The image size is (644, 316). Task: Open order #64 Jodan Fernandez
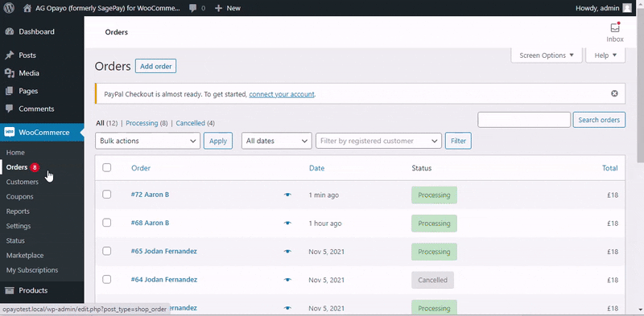pyautogui.click(x=164, y=280)
